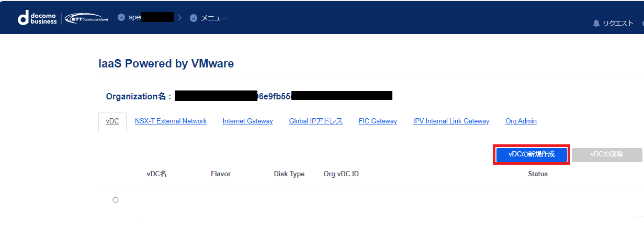644x239 pixels.
Task: Select the vDC tab
Action: [112, 121]
